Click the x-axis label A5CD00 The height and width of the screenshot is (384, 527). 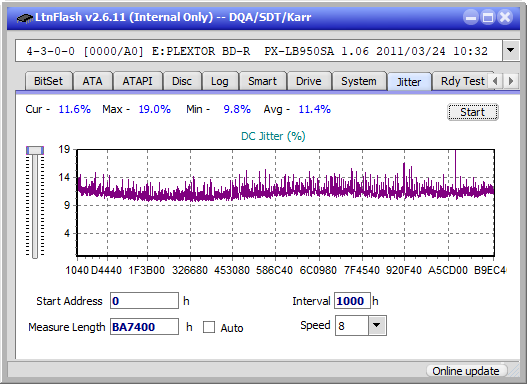click(x=448, y=270)
